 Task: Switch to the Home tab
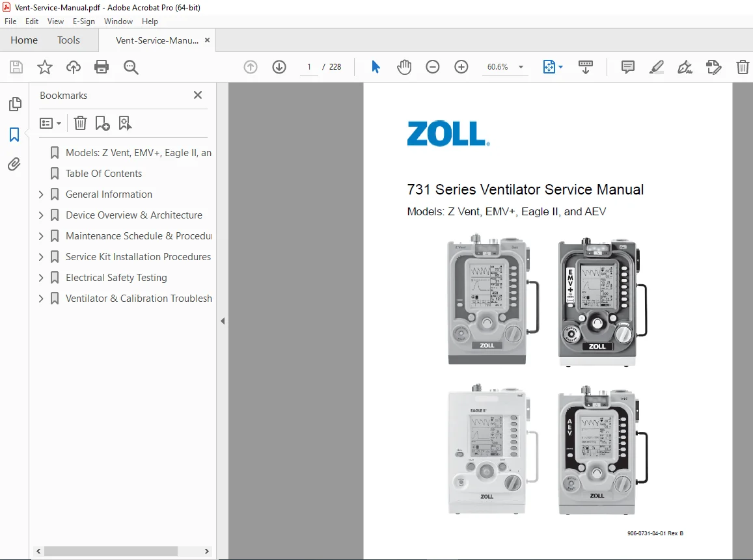coord(24,40)
